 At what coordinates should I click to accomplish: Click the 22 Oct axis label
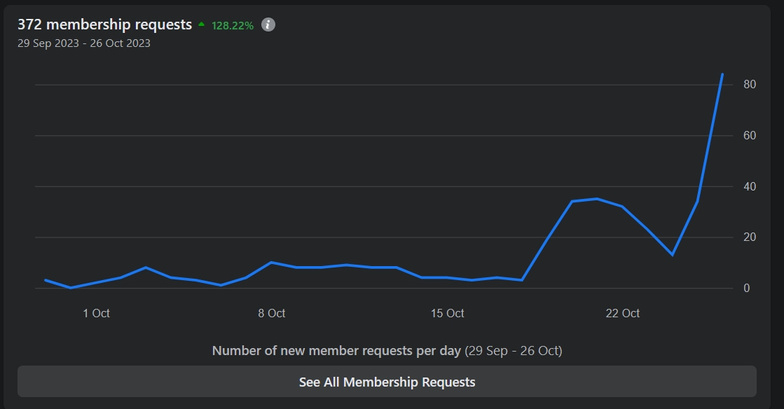pyautogui.click(x=622, y=314)
